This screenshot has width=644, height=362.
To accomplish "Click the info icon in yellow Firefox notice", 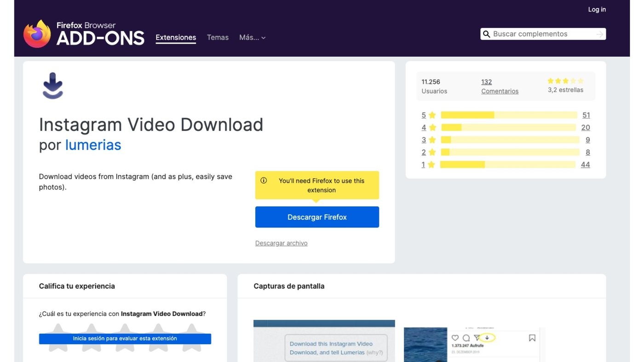I will [264, 181].
